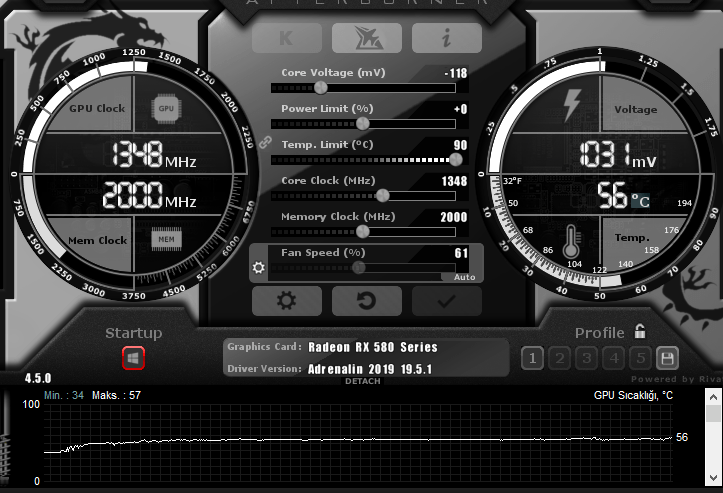
Task: Click the save profile floppy icon
Action: 667,358
